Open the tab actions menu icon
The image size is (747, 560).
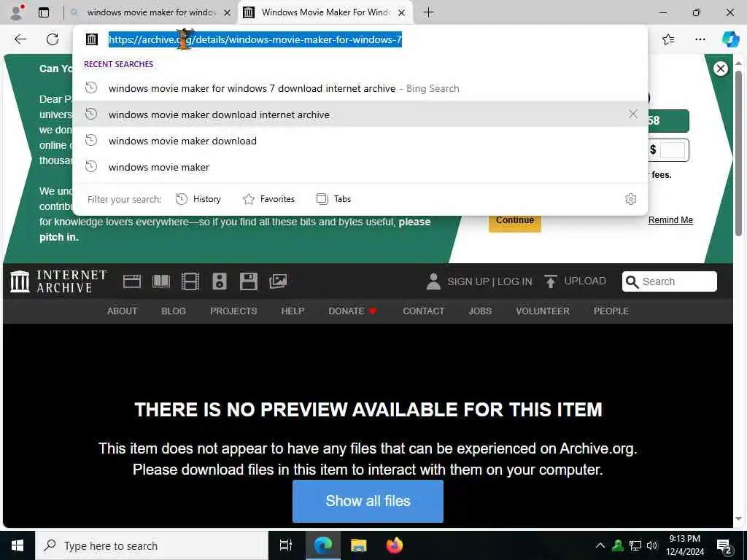click(44, 12)
